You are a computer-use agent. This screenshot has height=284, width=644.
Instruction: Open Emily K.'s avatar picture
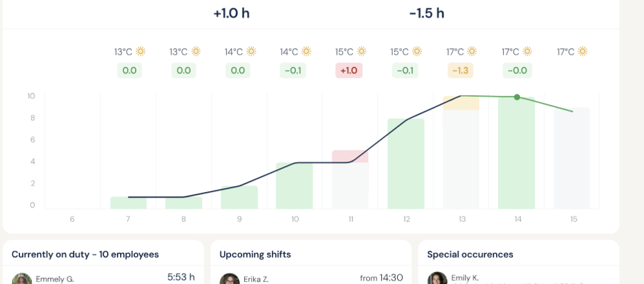(x=437, y=279)
